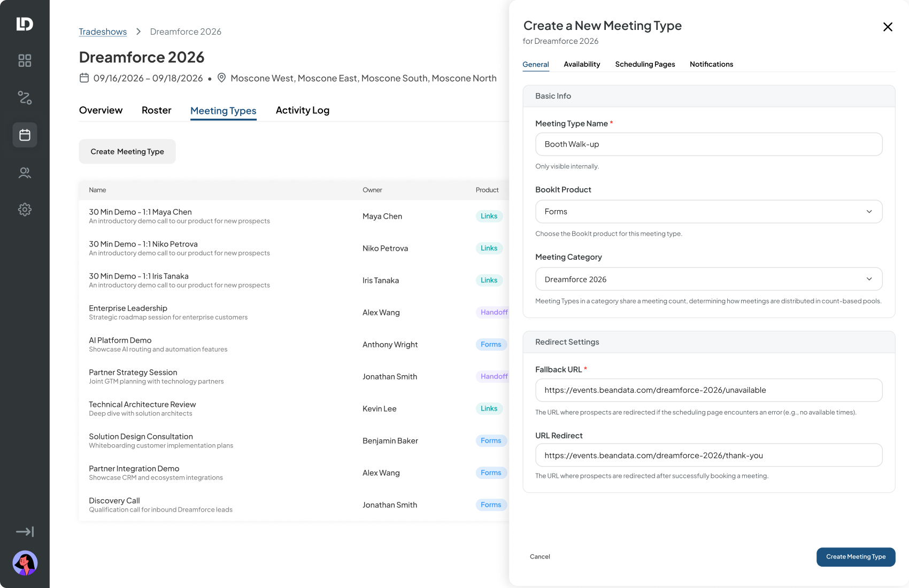Screen dimensions: 909x588
Task: Open the 30 Min Demo - 1:1 Niko Petrova row
Action: (294, 249)
